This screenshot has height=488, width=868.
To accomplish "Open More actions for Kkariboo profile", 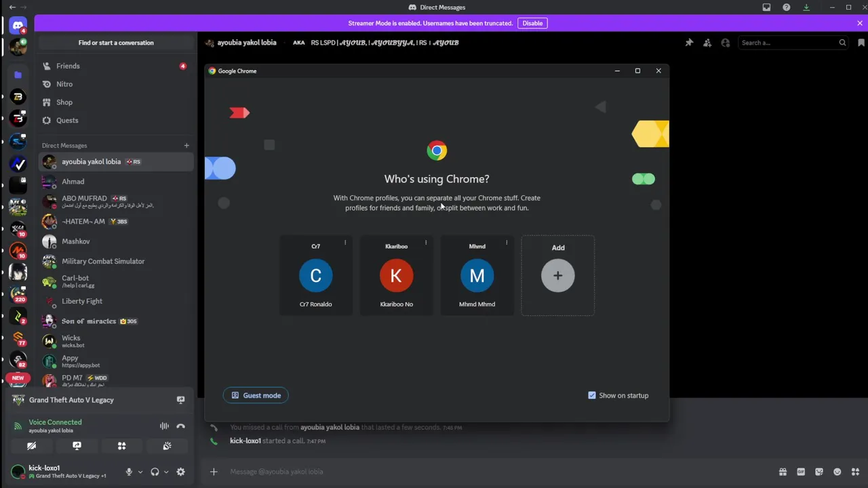I will (x=426, y=243).
